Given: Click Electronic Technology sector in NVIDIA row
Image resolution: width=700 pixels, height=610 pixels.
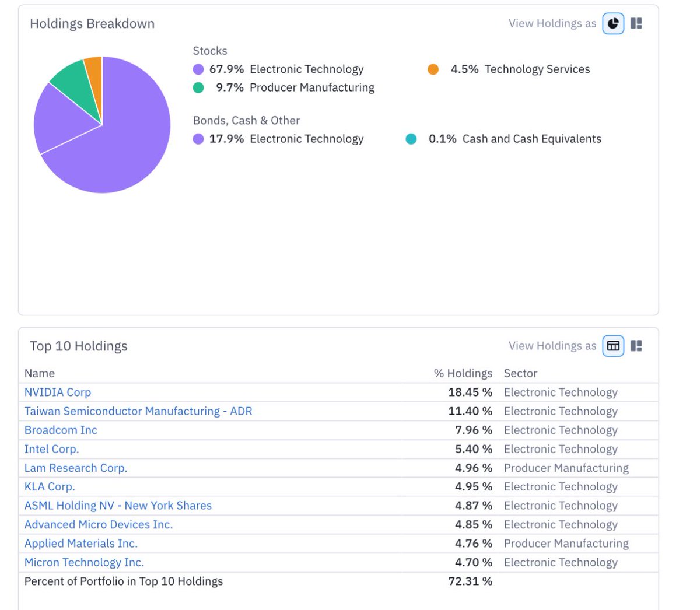Looking at the screenshot, I should (561, 392).
